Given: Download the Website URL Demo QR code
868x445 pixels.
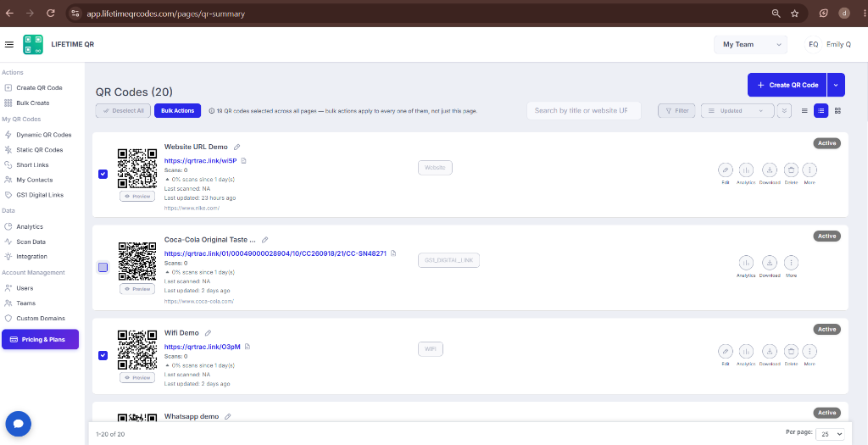Looking at the screenshot, I should [x=770, y=170].
